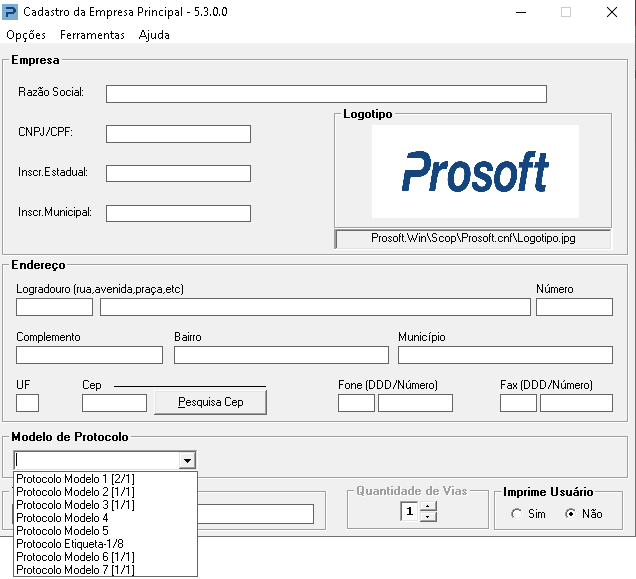Viewport: 636px width, 579px height.
Task: Minimize the Cadastro da Empresa window
Action: 521,12
